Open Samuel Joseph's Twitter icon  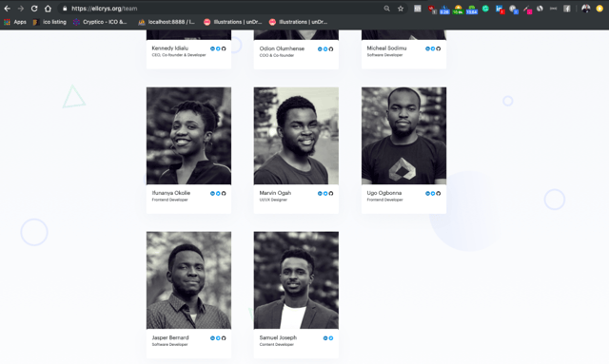pos(331,338)
